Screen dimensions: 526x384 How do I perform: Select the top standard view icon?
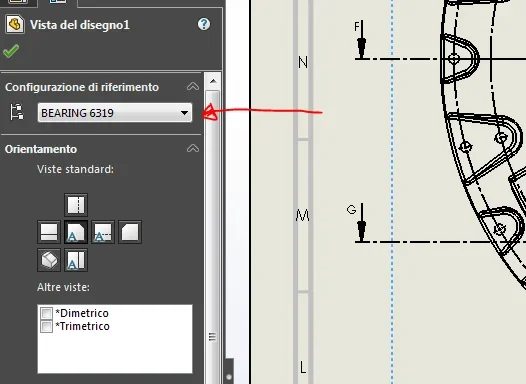pyautogui.click(x=76, y=205)
